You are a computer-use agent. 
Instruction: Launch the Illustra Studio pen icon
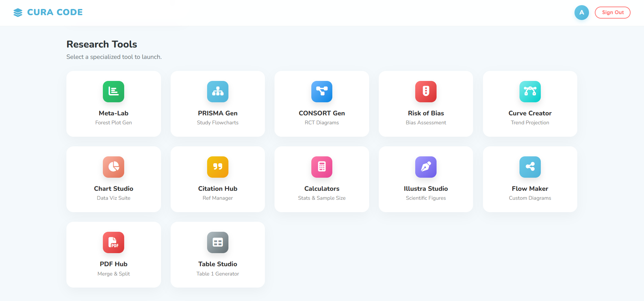click(426, 167)
